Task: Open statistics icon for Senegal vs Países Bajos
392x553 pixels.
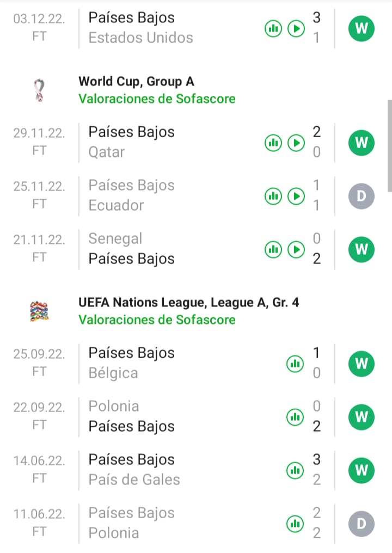Action: click(x=273, y=249)
